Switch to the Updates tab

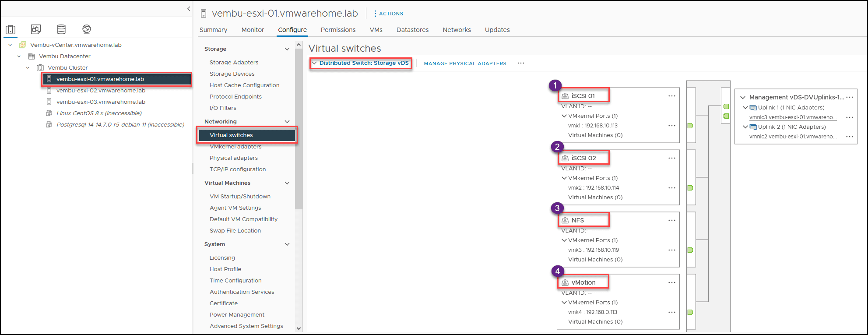coord(497,30)
